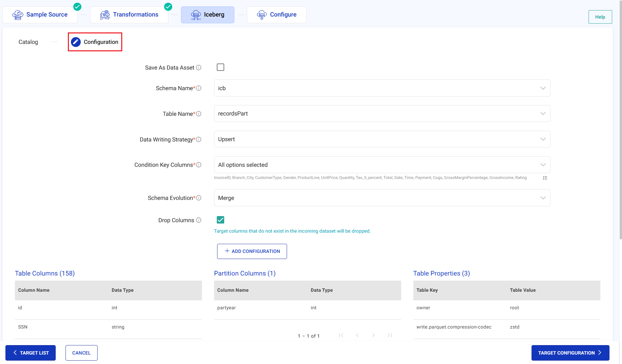Expand the Condition Key Columns dropdown

[x=382, y=165]
